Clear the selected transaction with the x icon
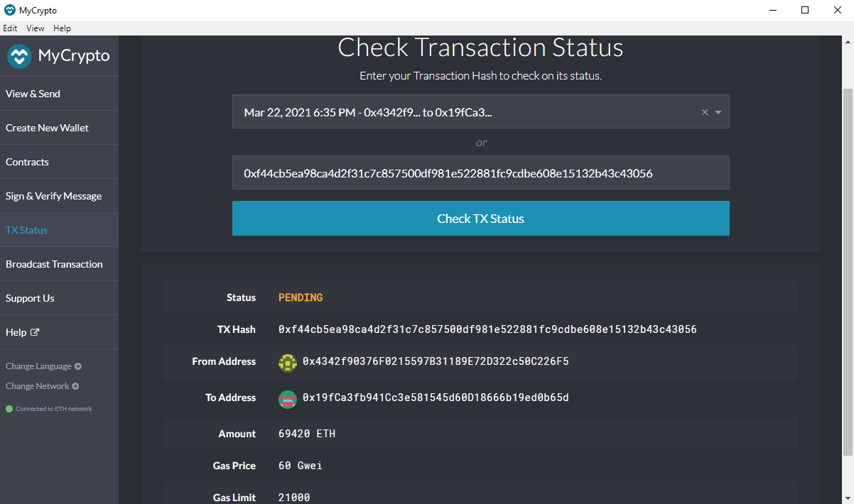This screenshot has width=854, height=504. tap(705, 112)
